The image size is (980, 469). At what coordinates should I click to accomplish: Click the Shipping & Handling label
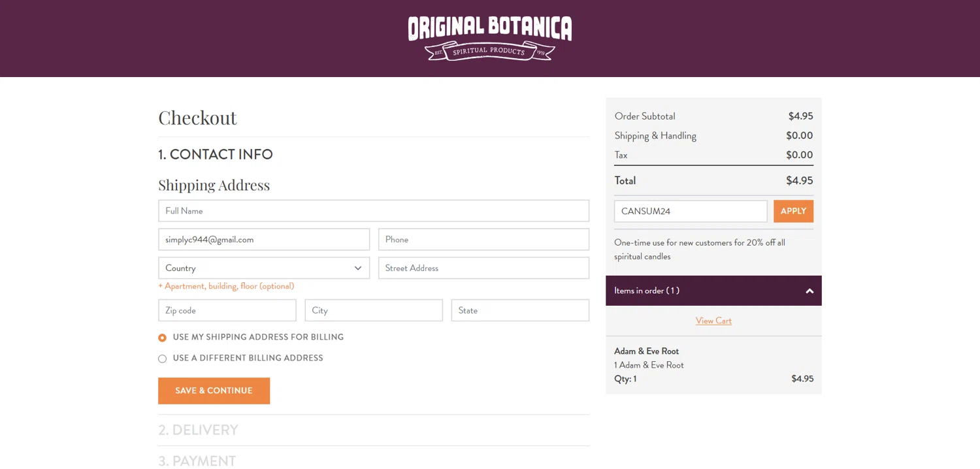(x=655, y=136)
